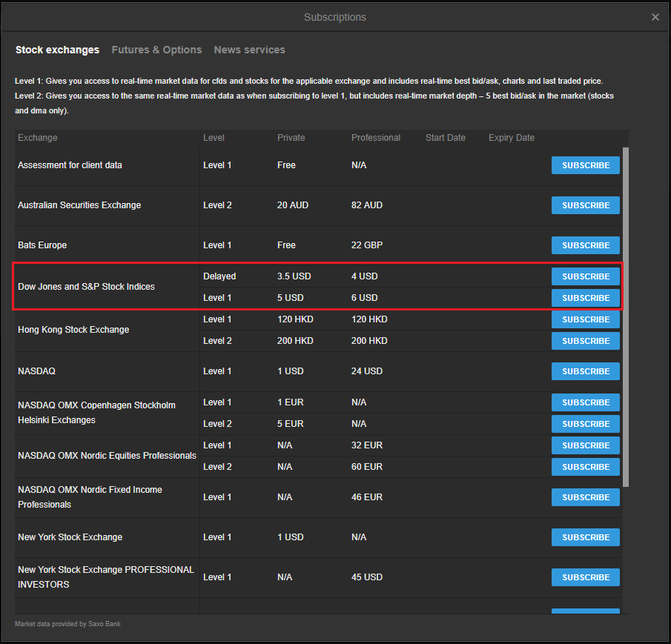Subscribe to Hong Kong Stock Exchange Level 2
The image size is (671, 644).
(x=586, y=341)
